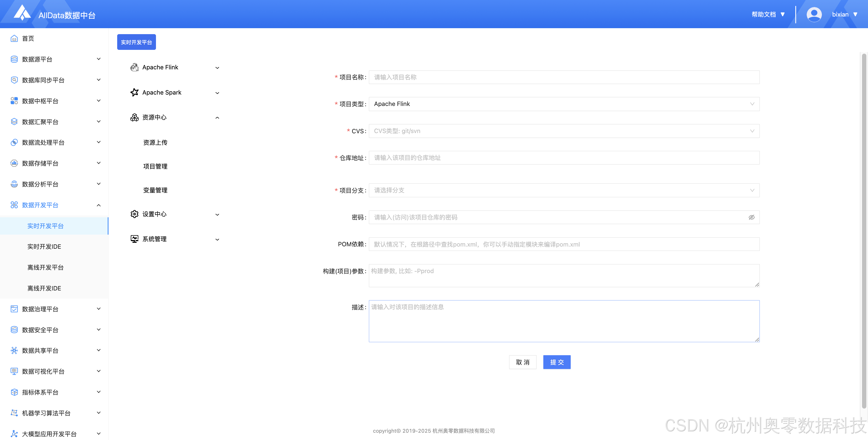
Task: Open 项目管理 menu item
Action: tap(155, 166)
